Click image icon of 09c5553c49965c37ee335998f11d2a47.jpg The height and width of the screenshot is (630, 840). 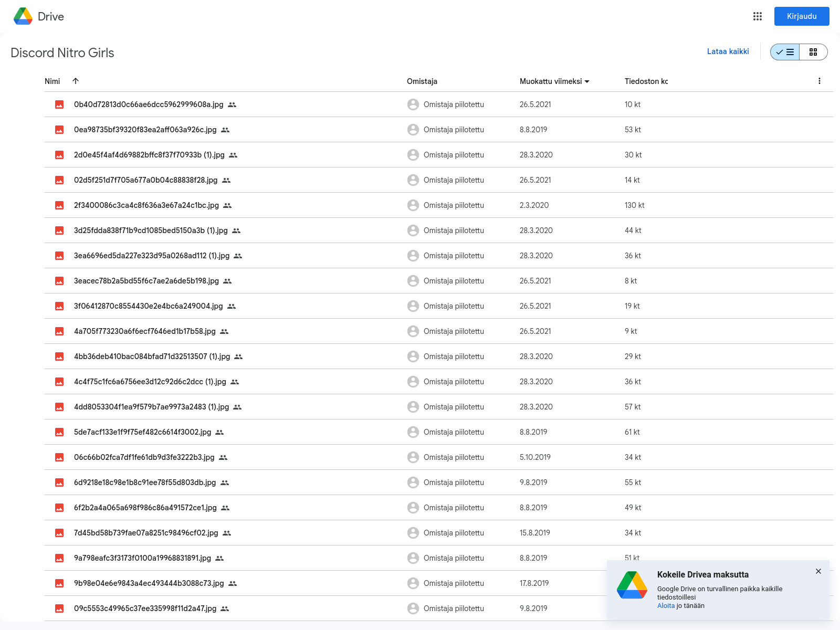pos(59,608)
